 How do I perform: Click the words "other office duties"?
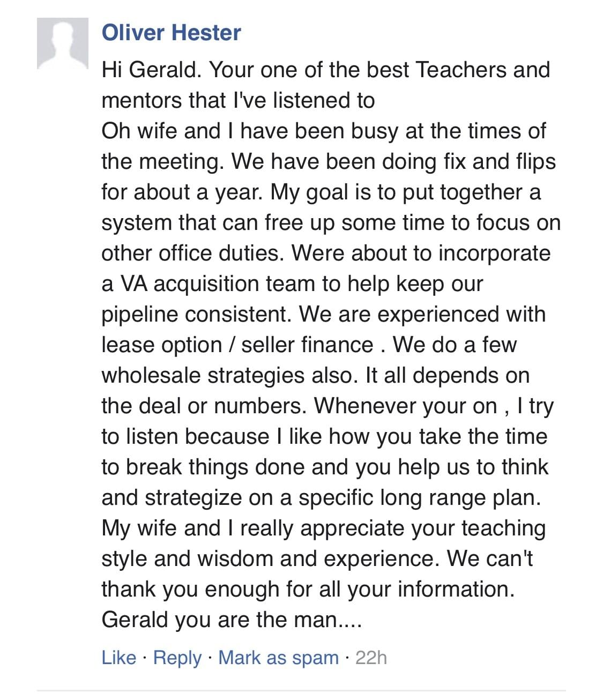[x=191, y=253]
